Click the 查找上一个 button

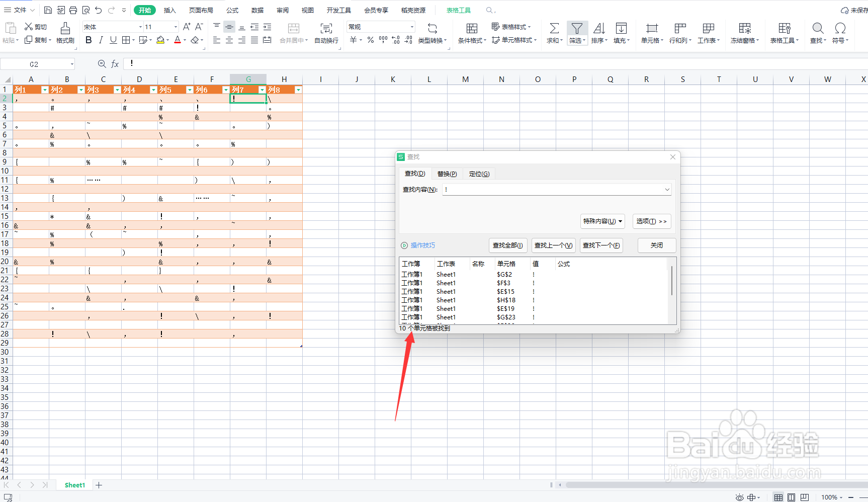553,245
